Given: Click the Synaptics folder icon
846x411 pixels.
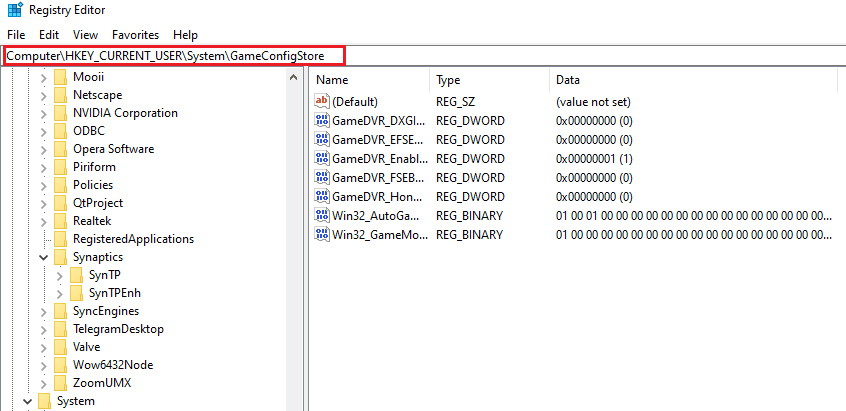Looking at the screenshot, I should [x=60, y=257].
